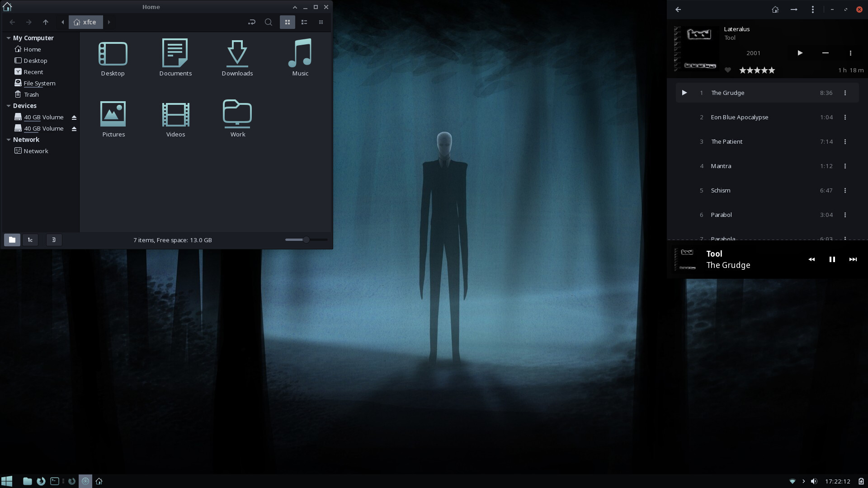Open the music player home view
Image resolution: width=868 pixels, height=488 pixels.
775,9
